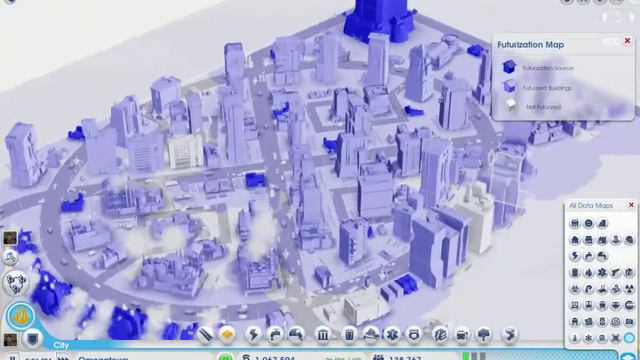Open the City Specialization orange button
640x360 pixels.
(20, 316)
